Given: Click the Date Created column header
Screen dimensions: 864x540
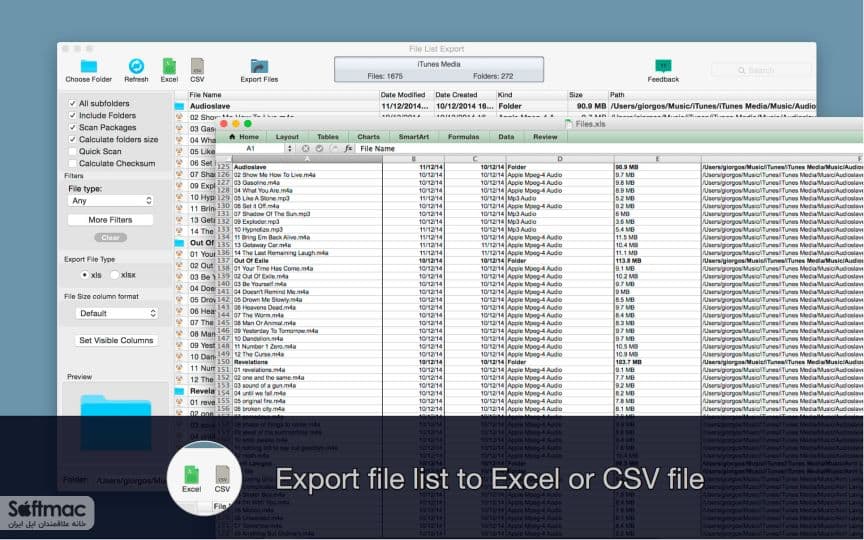Looking at the screenshot, I should [465, 95].
